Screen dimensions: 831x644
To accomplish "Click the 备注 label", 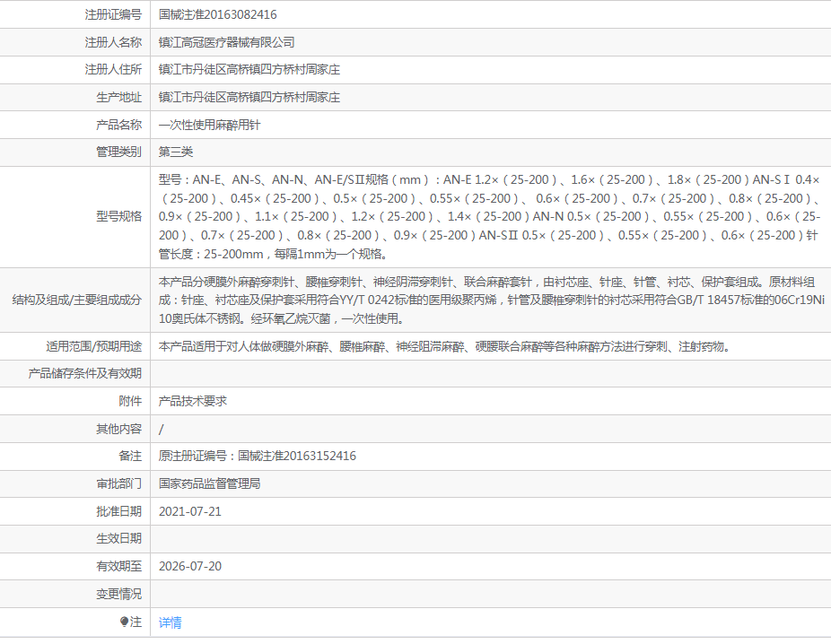I will [x=130, y=456].
